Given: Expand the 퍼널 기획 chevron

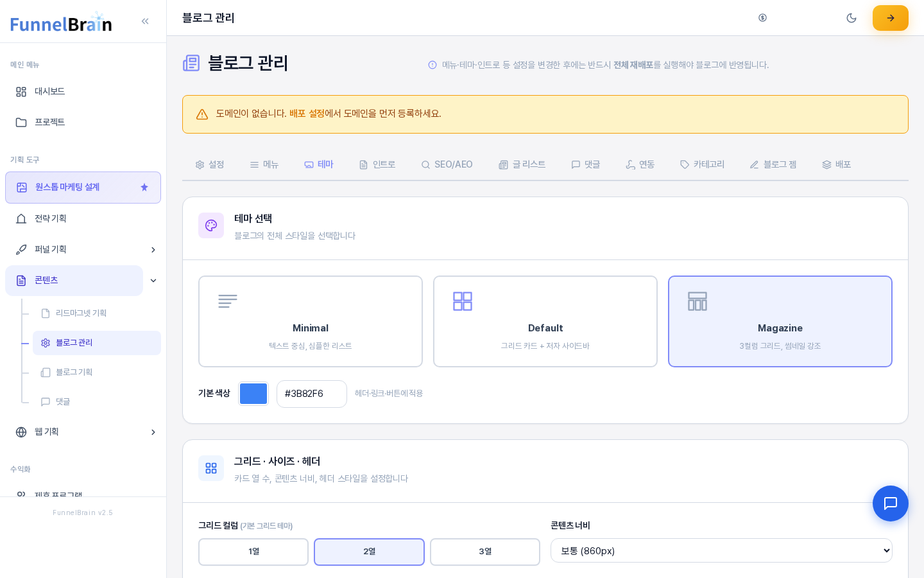Looking at the screenshot, I should [153, 250].
